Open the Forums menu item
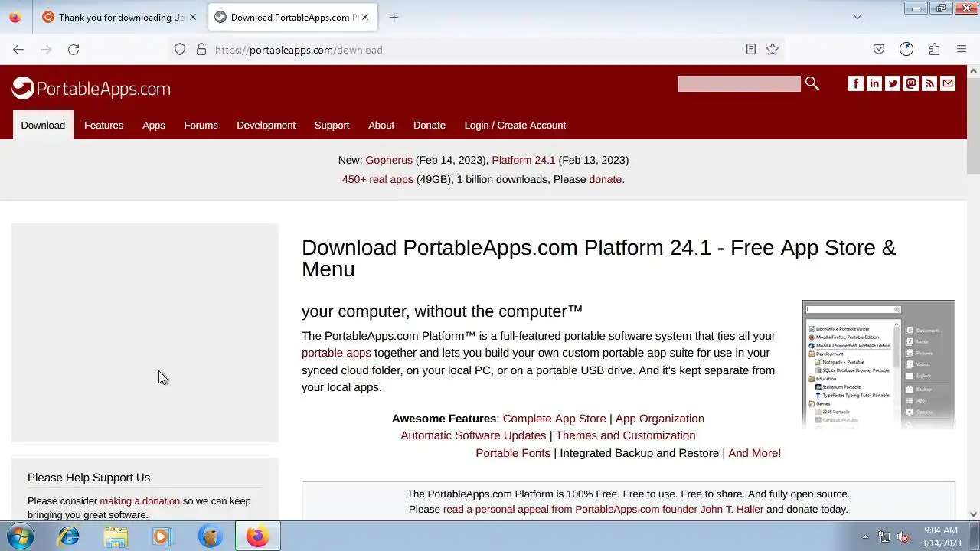980x551 pixels. [x=201, y=125]
